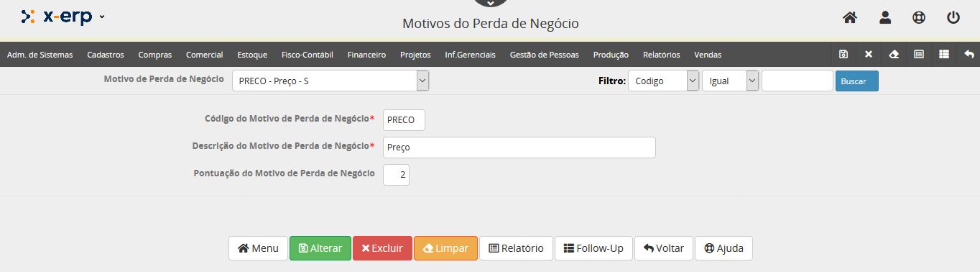The width and height of the screenshot is (980, 272).
Task: Open the Gestão de Pessoas menu
Action: click(x=544, y=55)
